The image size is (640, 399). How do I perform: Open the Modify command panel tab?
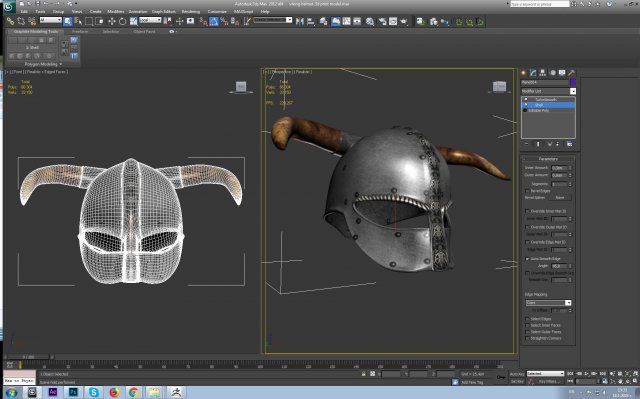click(x=533, y=73)
